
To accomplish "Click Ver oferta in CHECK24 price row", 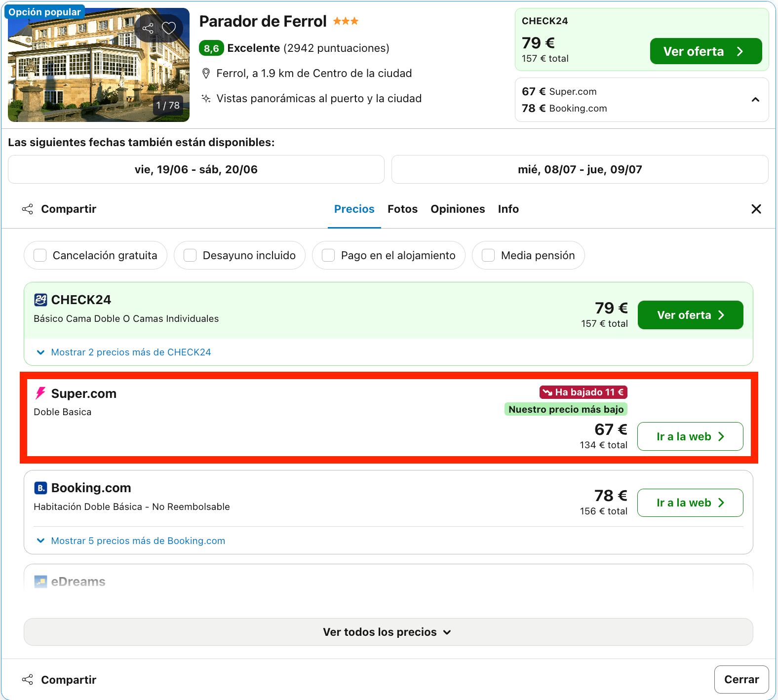I will [x=691, y=315].
